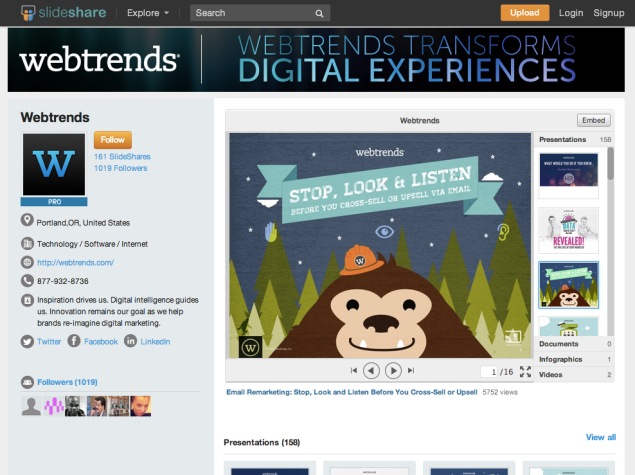Open the LinkedIn text link
This screenshot has width=635, height=475.
point(155,341)
